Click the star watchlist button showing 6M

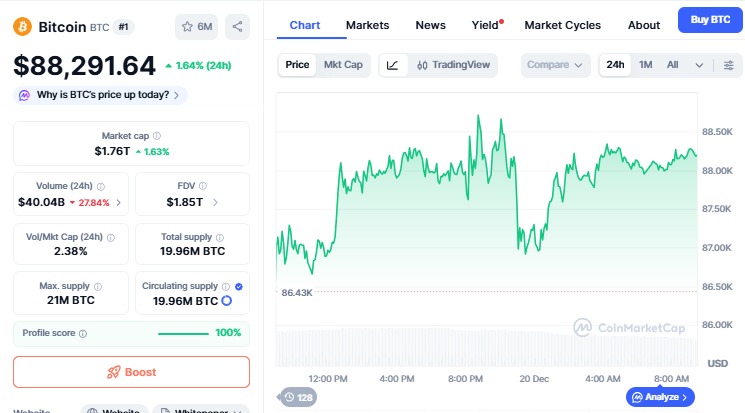coord(196,27)
